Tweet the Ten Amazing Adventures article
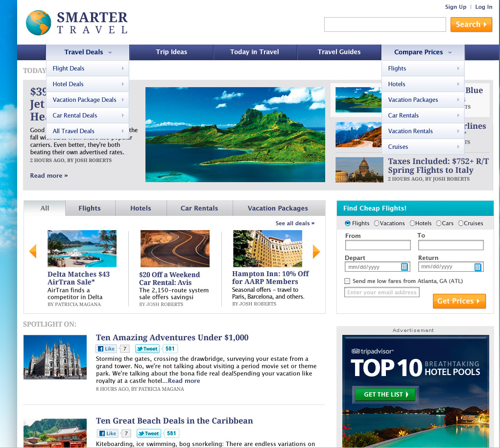 pyautogui.click(x=147, y=349)
